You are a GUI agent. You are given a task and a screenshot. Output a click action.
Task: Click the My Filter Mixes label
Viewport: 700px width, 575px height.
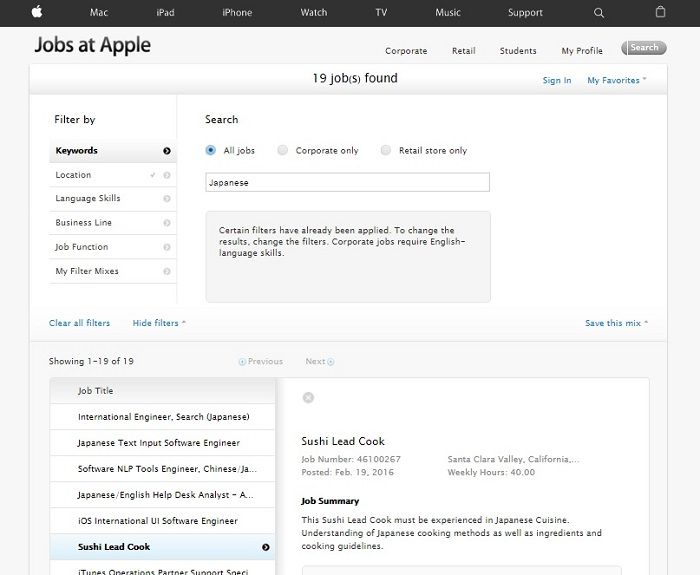tap(87, 271)
